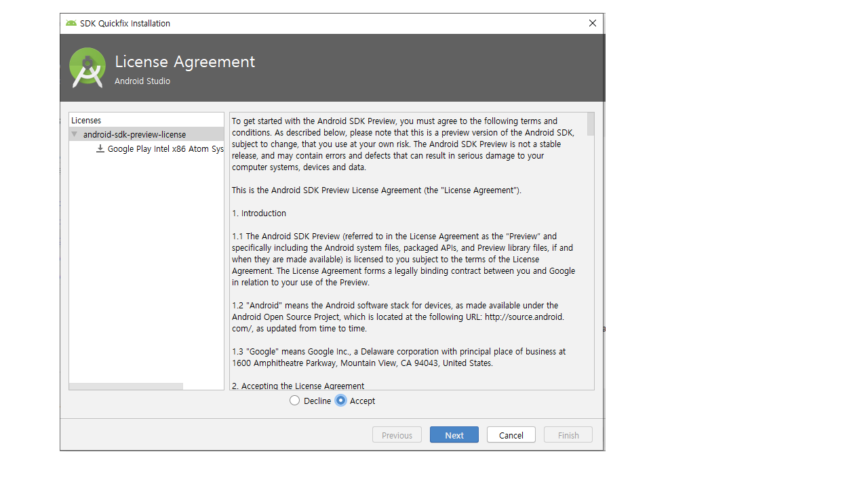Click the SDK Quickfix Installation title text
The height and width of the screenshot is (488, 868).
[x=125, y=23]
